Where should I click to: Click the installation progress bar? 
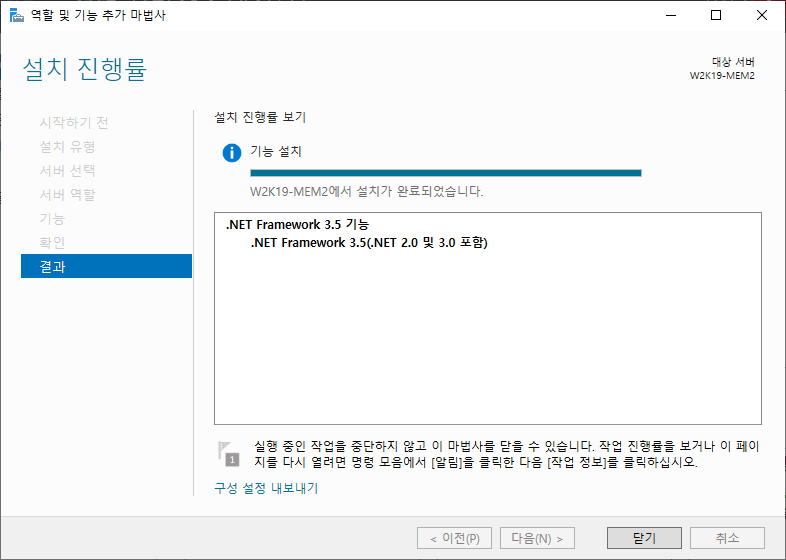pyautogui.click(x=446, y=173)
